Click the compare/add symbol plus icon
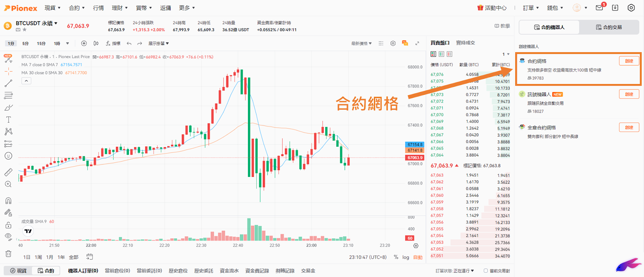This screenshot has height=277, width=644. (84, 43)
